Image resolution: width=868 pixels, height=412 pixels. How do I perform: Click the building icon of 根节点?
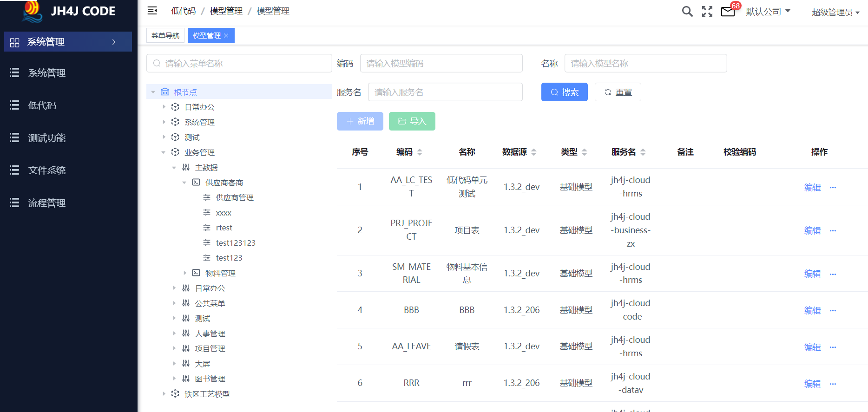coord(165,92)
